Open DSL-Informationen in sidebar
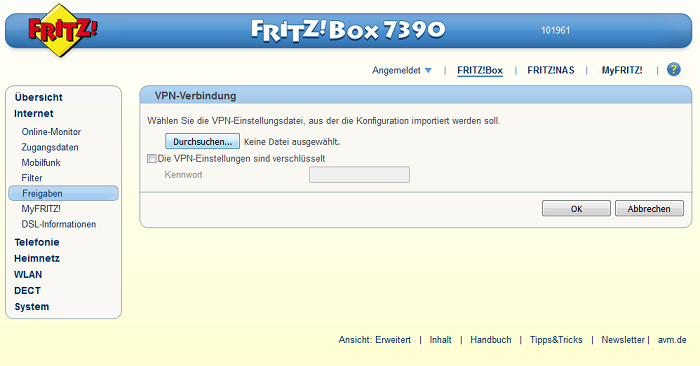700x366 pixels. 59,224
